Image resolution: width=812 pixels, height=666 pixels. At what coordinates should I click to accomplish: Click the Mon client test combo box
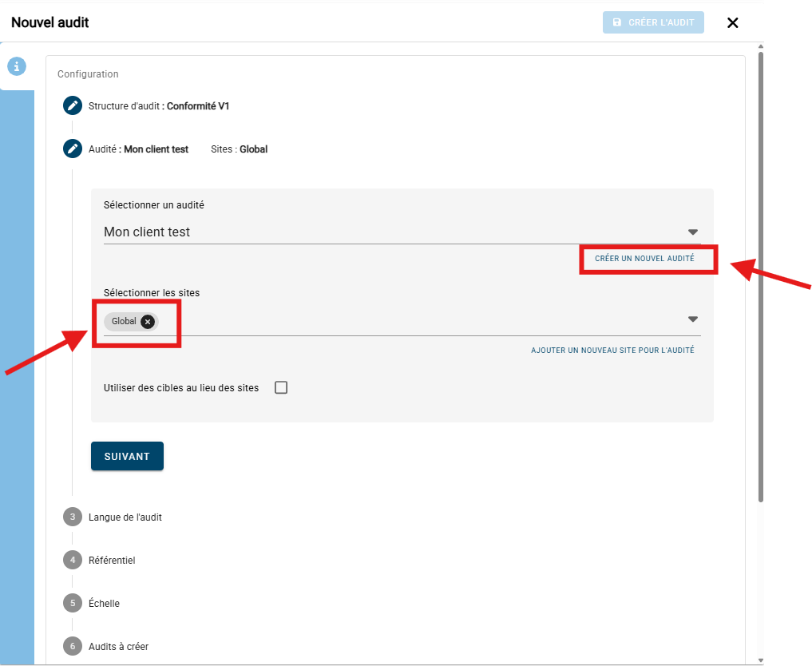[391, 232]
